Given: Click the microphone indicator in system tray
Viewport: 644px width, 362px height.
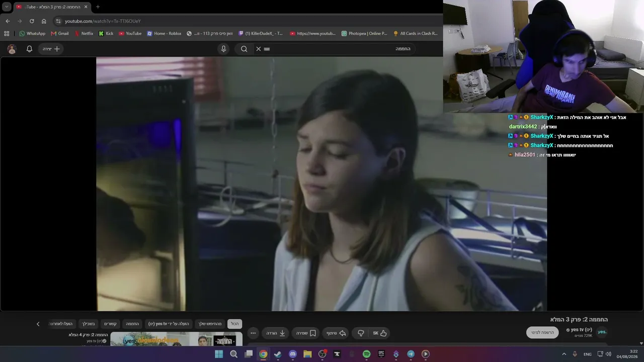Looking at the screenshot, I should [x=575, y=354].
